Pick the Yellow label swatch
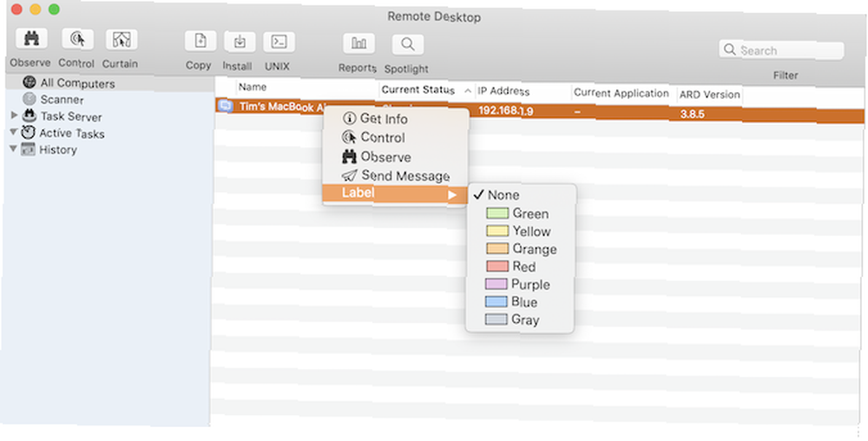Image resolution: width=868 pixels, height=441 pixels. [x=497, y=231]
